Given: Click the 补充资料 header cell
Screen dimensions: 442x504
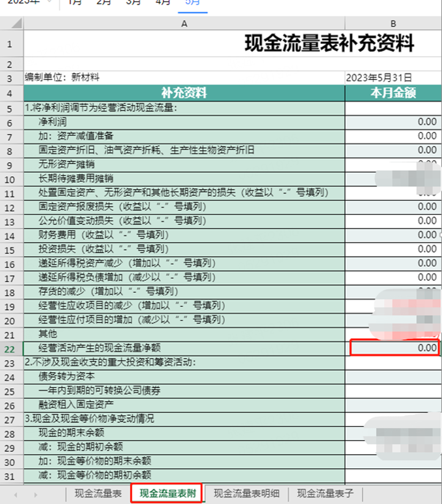Looking at the screenshot, I should click(184, 93).
